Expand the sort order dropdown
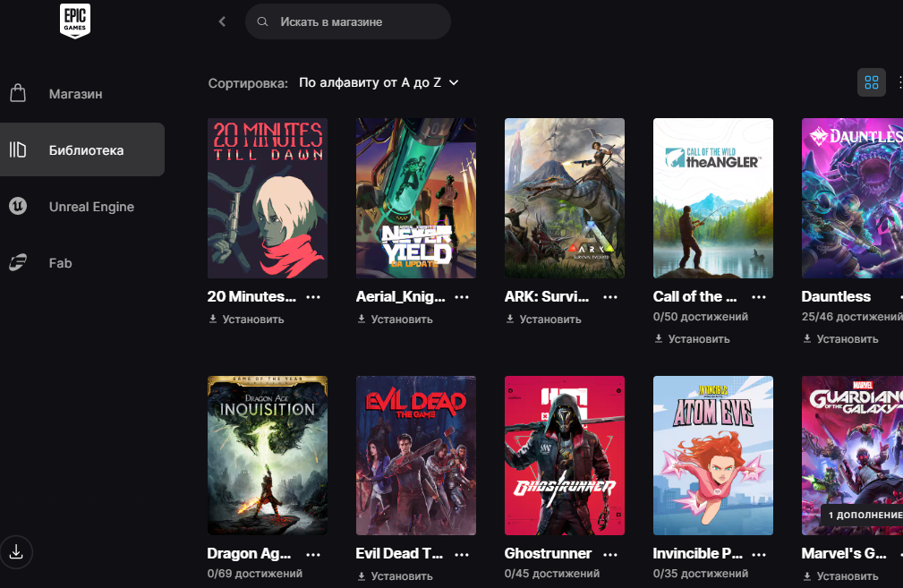 point(379,82)
